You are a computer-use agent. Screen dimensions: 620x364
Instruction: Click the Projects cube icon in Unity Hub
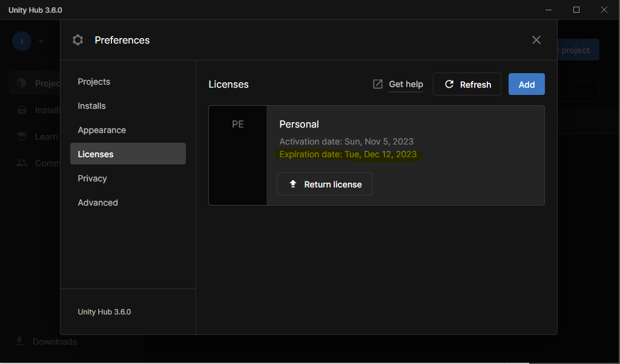coord(22,83)
